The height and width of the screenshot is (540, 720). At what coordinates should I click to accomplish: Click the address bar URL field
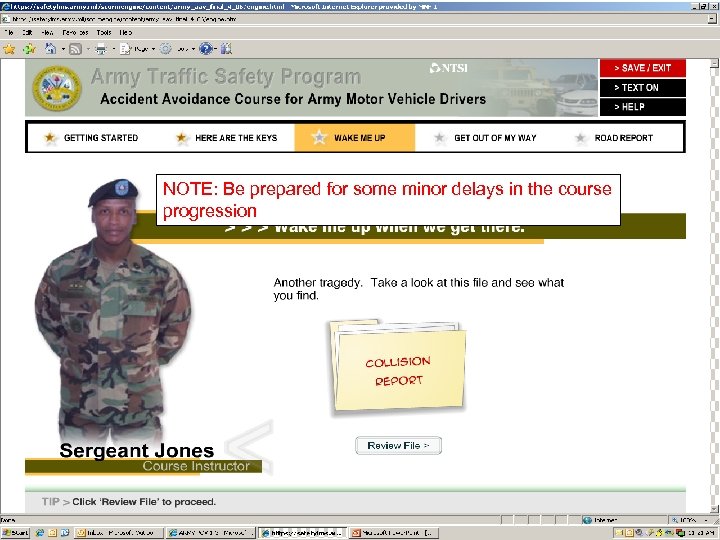point(354,19)
